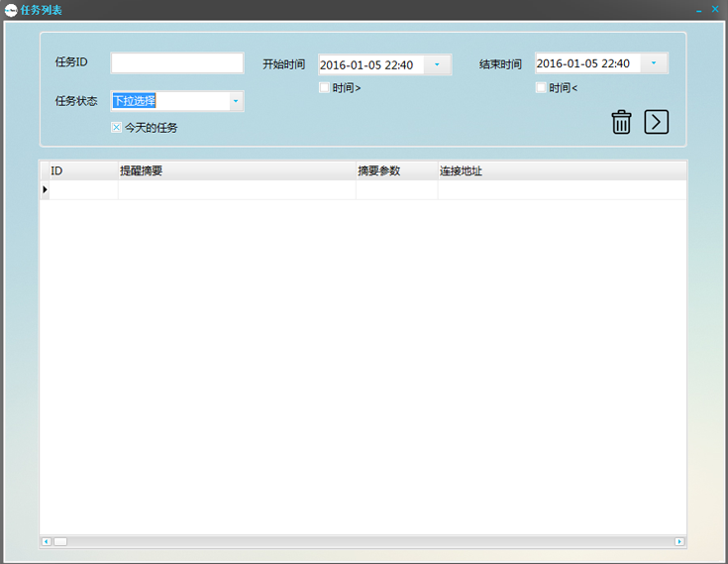Toggle the 今天的任务 checkbox
Viewport: 728px width, 564px height.
point(116,127)
